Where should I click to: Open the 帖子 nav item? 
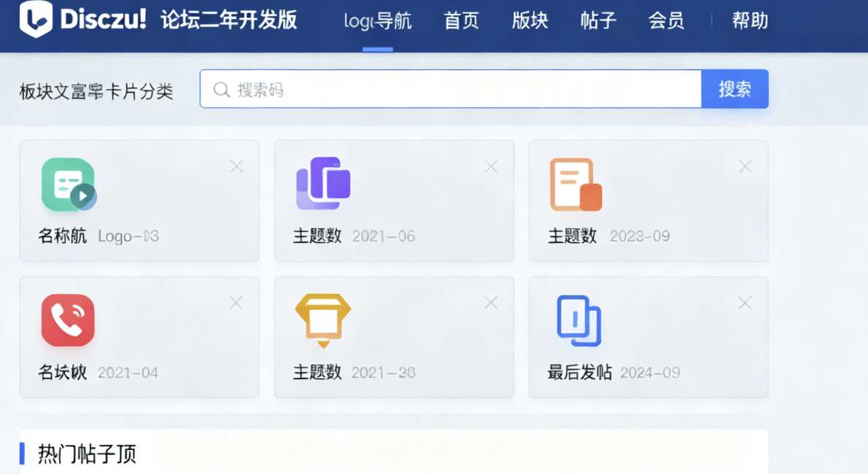click(x=598, y=21)
